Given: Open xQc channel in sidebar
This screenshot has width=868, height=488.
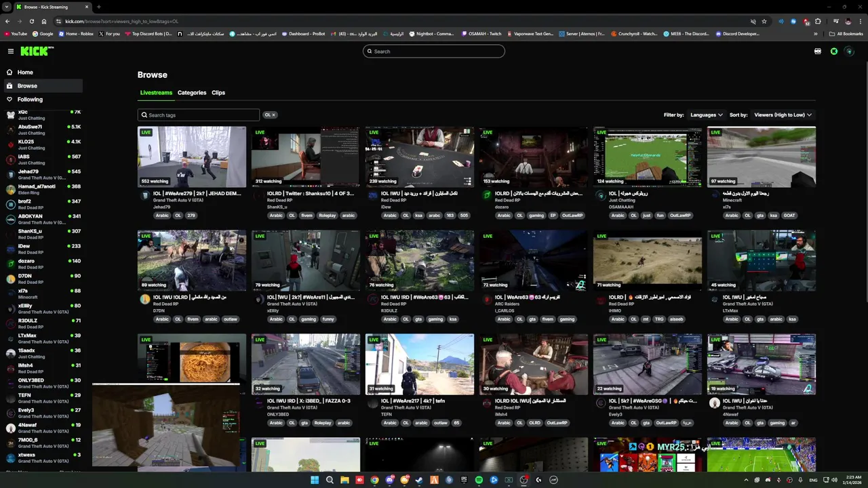Looking at the screenshot, I should [42, 115].
